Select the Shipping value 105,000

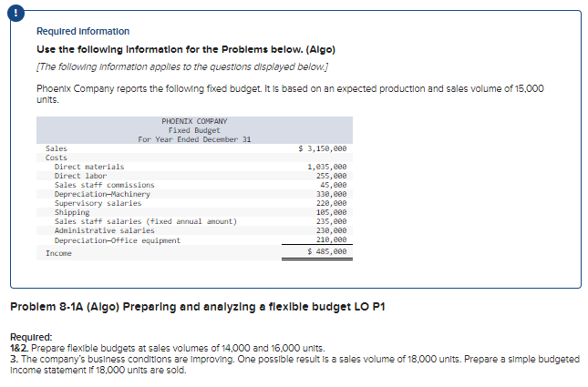332,212
